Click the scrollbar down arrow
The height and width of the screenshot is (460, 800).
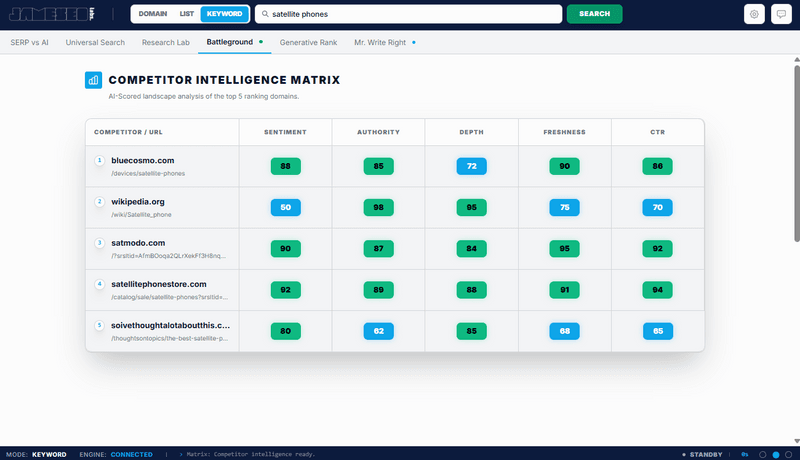797,441
